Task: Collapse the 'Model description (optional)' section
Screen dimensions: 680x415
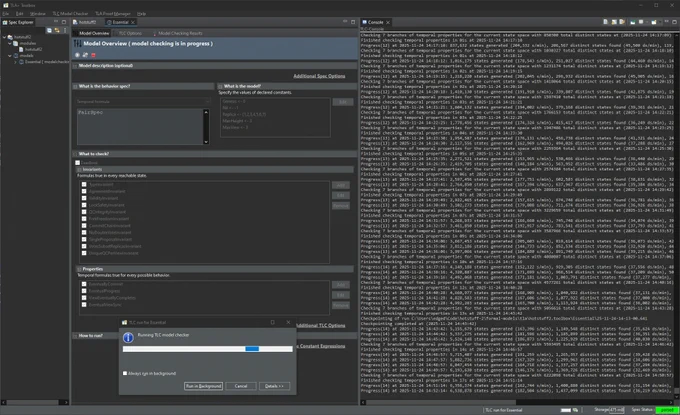Action: coord(75,66)
